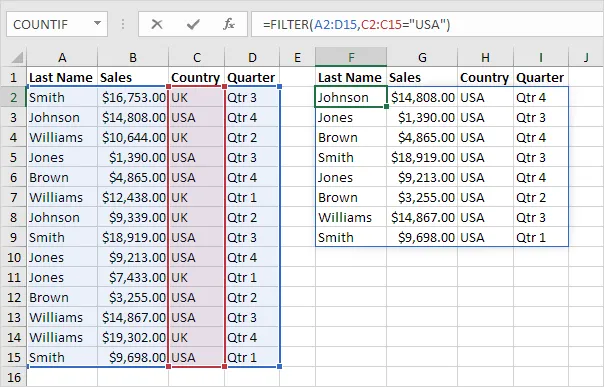Image resolution: width=604 pixels, height=387 pixels.
Task: Click cell G2 value $14,808.00
Action: (x=422, y=97)
